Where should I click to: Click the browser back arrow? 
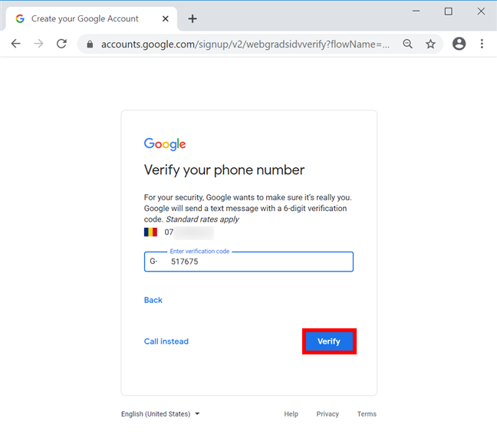click(x=15, y=44)
